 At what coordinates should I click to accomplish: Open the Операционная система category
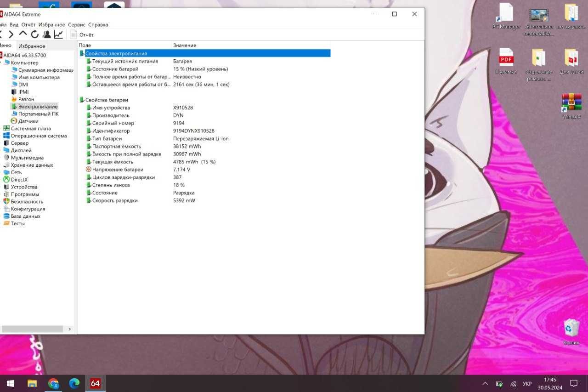click(x=35, y=136)
